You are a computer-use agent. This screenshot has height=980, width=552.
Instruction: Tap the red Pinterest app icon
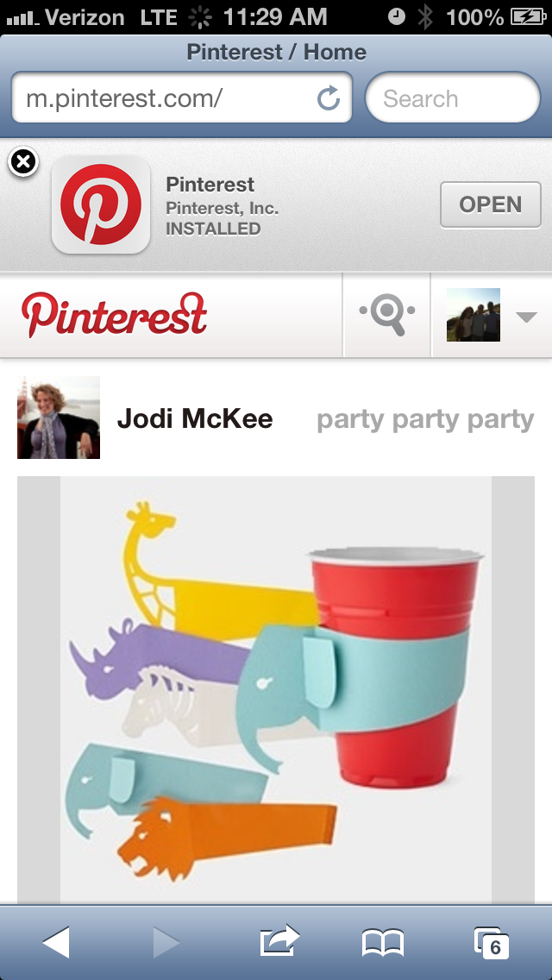point(101,204)
